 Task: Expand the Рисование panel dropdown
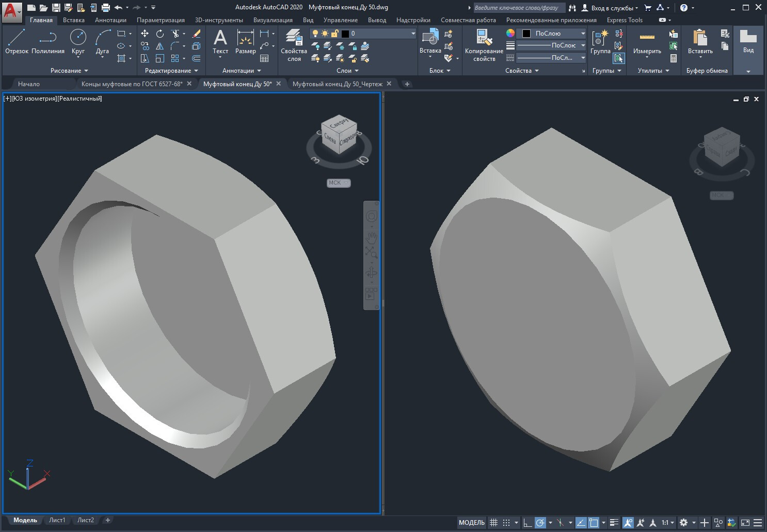pyautogui.click(x=69, y=71)
